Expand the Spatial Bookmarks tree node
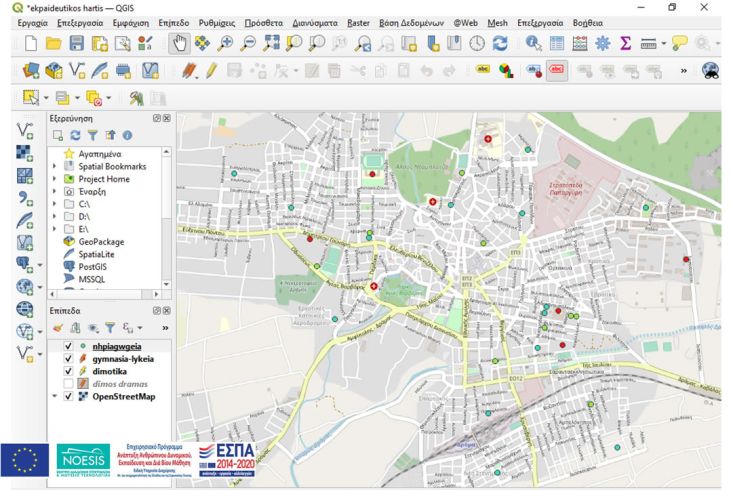 pyautogui.click(x=54, y=166)
